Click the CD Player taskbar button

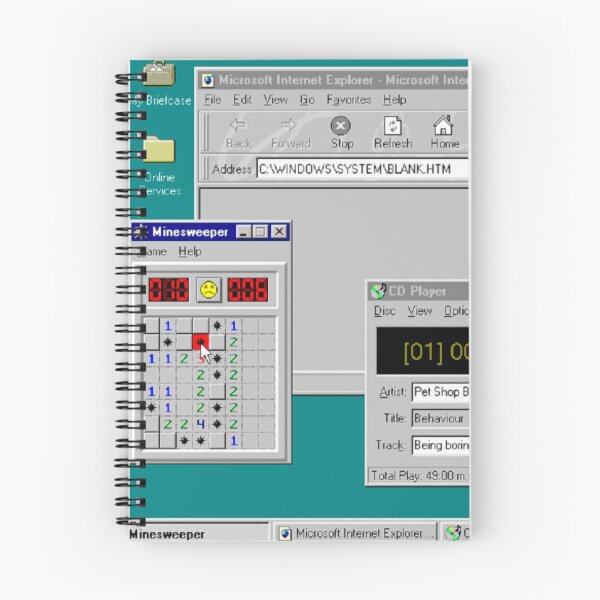point(456,533)
